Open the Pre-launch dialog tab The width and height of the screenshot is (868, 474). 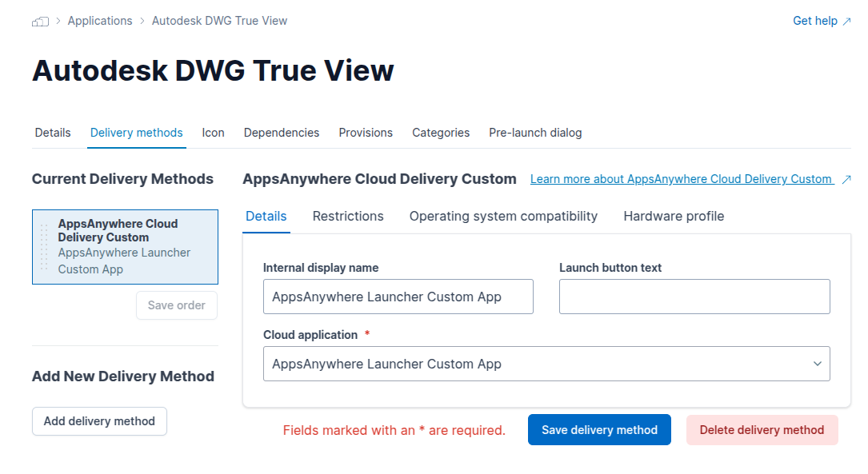(x=535, y=133)
